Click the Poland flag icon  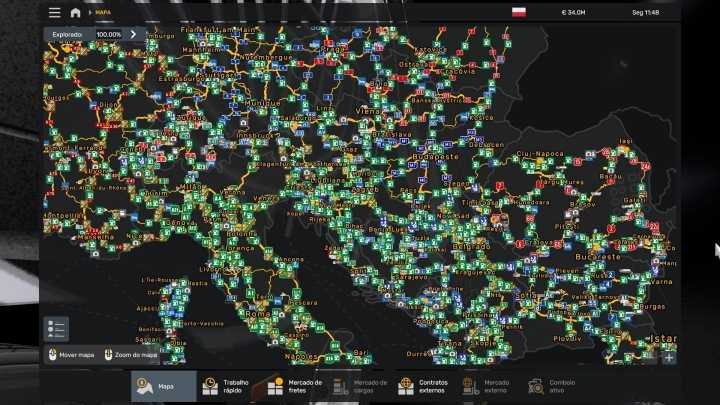click(519, 12)
